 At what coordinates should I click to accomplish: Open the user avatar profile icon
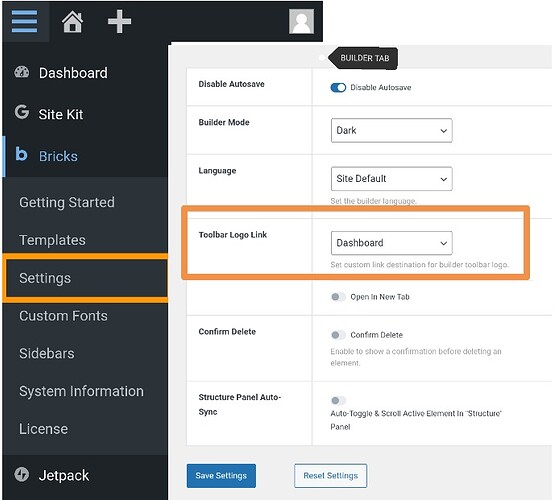302,22
